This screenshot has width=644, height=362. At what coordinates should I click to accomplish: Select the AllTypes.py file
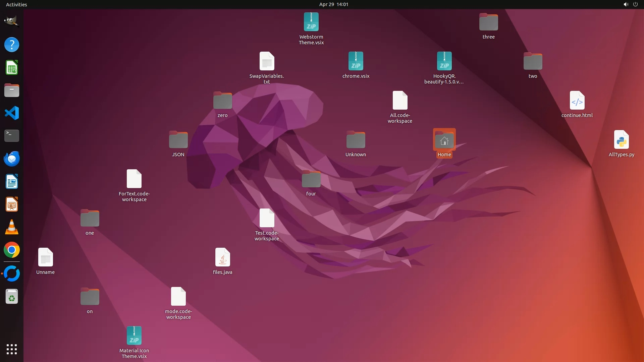click(621, 140)
